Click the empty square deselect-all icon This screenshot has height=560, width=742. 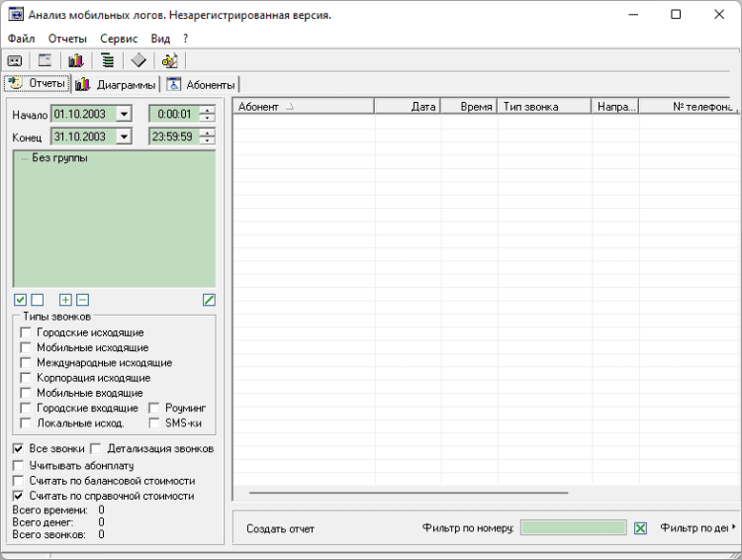click(x=38, y=300)
